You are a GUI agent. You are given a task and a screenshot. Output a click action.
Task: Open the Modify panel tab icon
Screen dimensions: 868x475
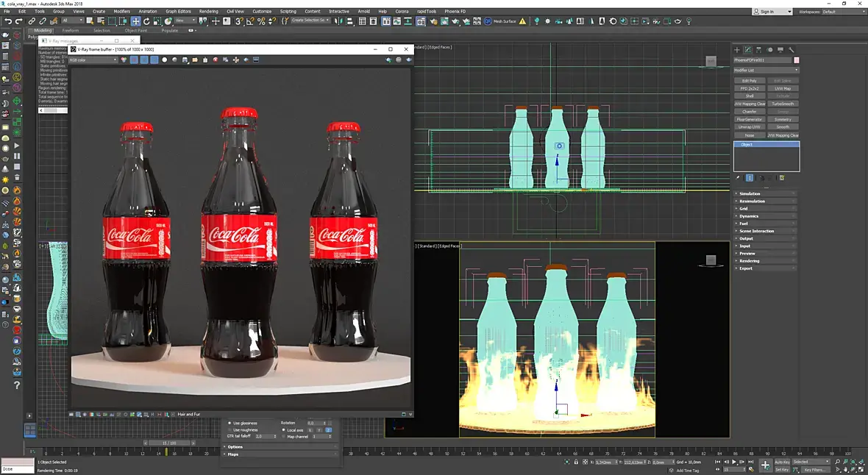(748, 50)
